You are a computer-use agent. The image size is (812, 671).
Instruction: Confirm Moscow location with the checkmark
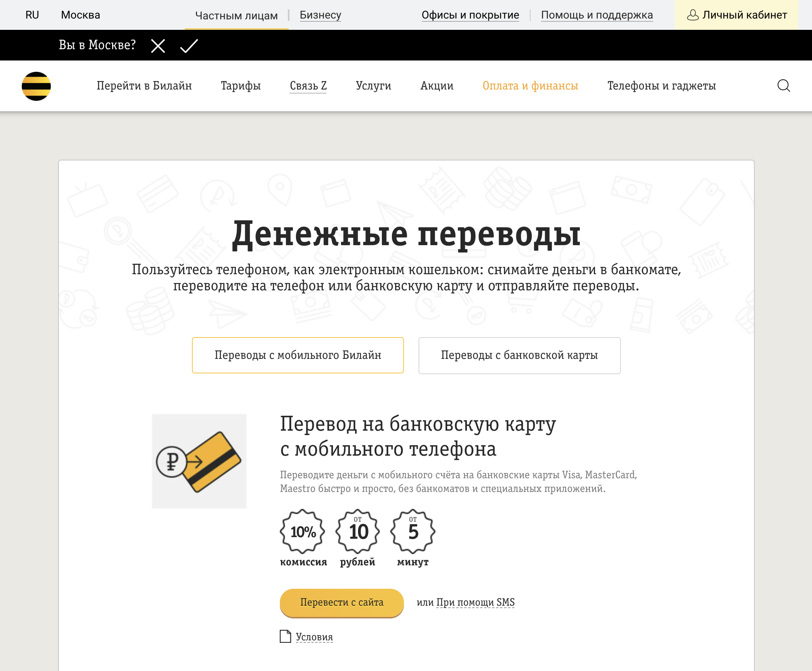187,46
